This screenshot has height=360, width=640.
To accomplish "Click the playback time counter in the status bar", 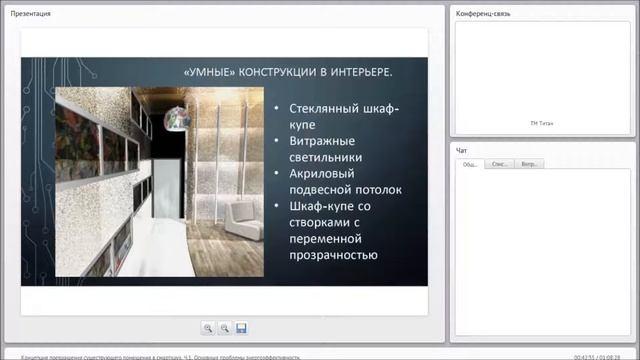I will 597,357.
